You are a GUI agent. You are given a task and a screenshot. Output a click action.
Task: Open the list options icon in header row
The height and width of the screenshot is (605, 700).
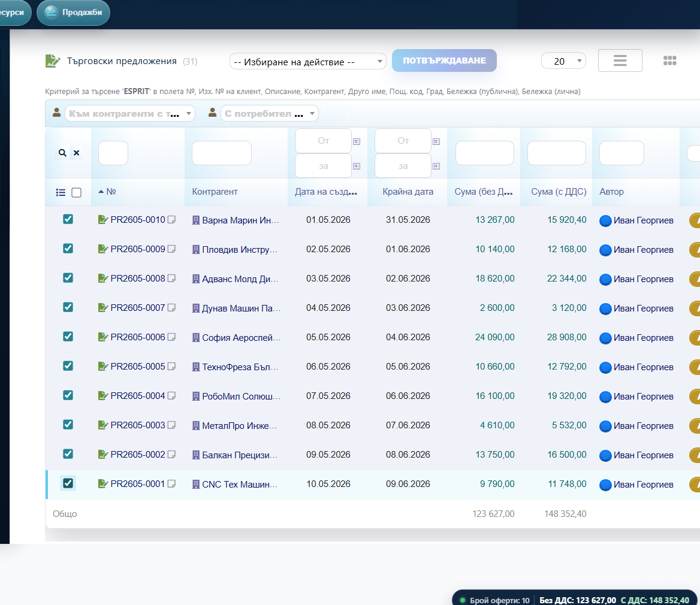coord(61,192)
